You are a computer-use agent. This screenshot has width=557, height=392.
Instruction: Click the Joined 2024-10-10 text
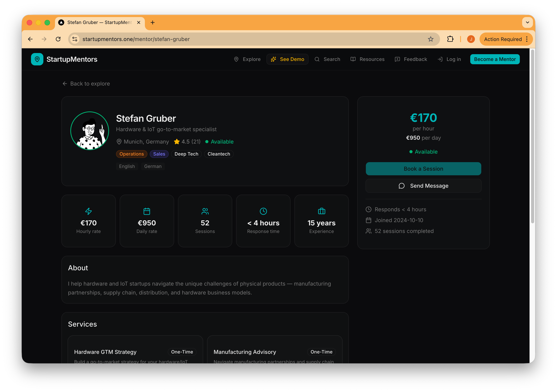pyautogui.click(x=399, y=220)
